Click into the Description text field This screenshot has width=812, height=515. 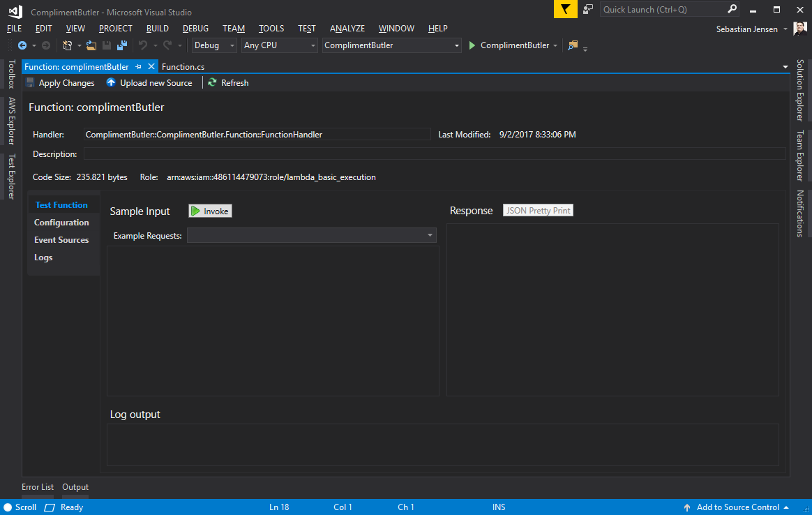pyautogui.click(x=433, y=154)
